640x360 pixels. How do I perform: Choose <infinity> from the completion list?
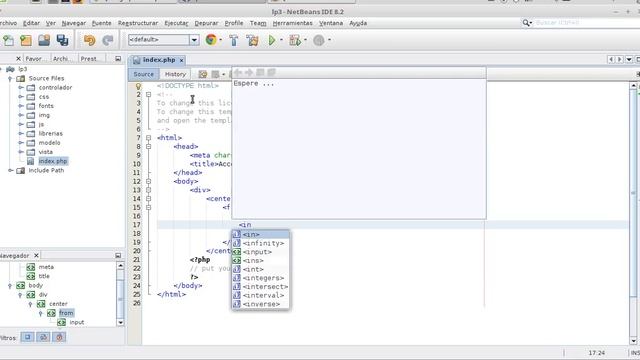261,243
